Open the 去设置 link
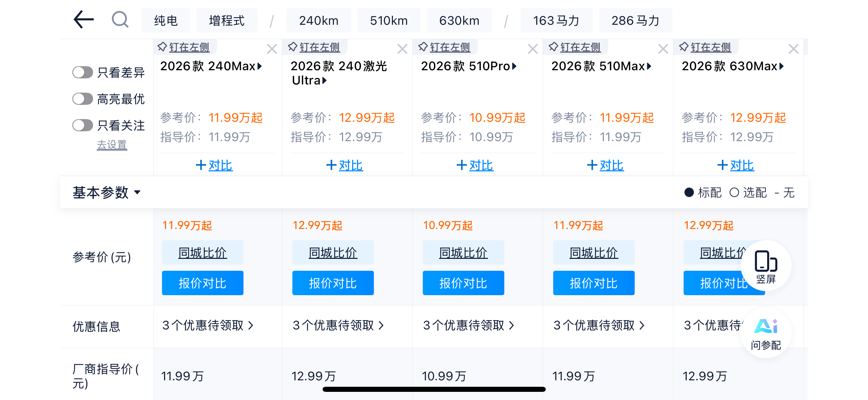 pyautogui.click(x=112, y=145)
